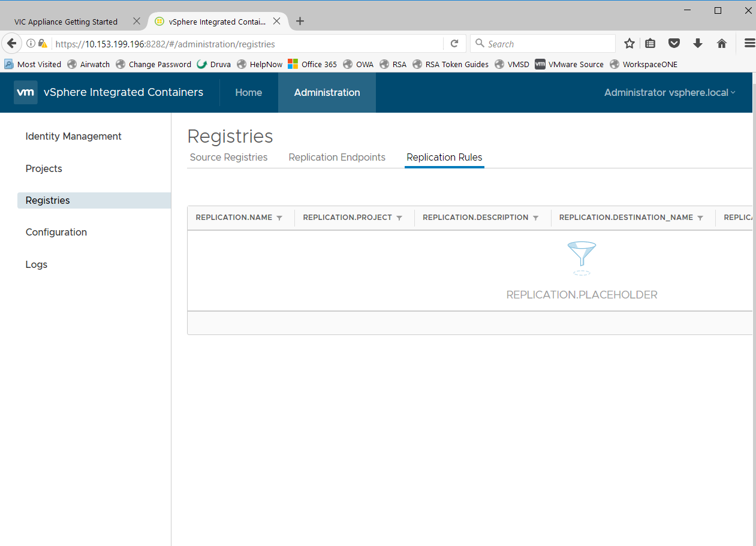Viewport: 756px width, 546px height.
Task: Show bookmarks list icon in toolbar
Action: coord(650,43)
